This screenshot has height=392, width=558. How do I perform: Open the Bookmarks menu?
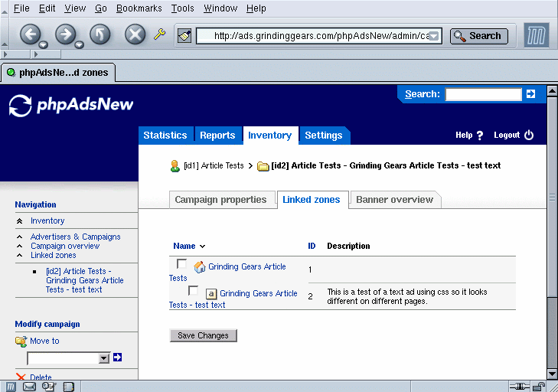(x=139, y=8)
